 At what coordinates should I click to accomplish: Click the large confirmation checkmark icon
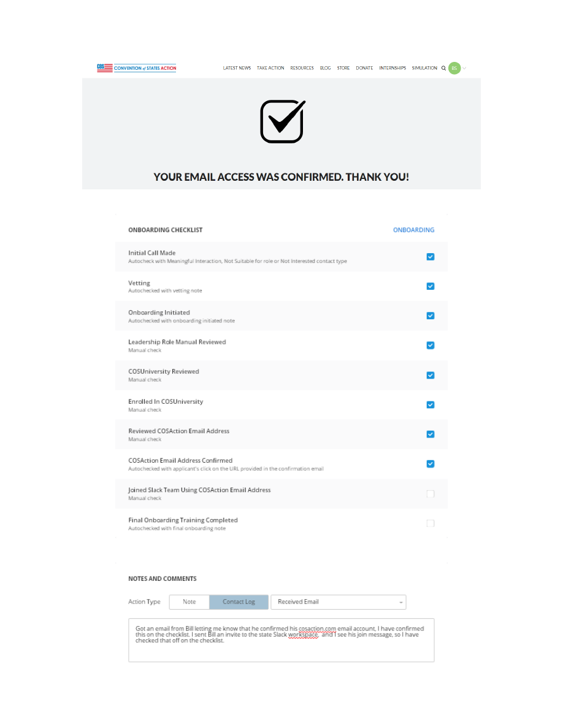282,121
